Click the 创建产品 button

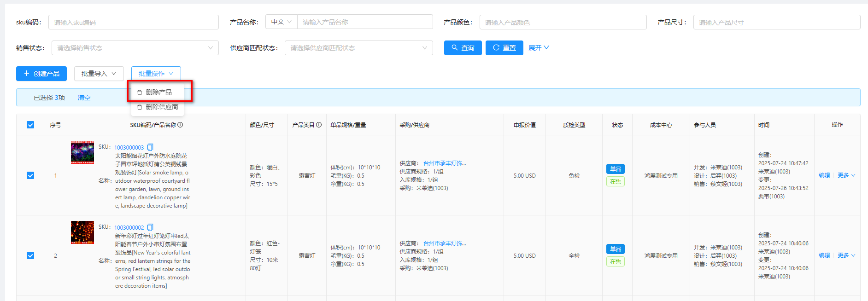[41, 74]
